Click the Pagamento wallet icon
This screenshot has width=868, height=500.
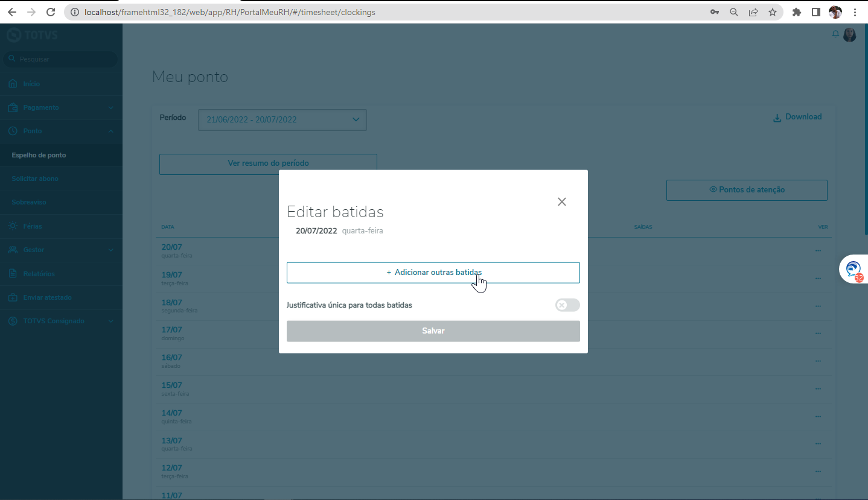point(13,107)
